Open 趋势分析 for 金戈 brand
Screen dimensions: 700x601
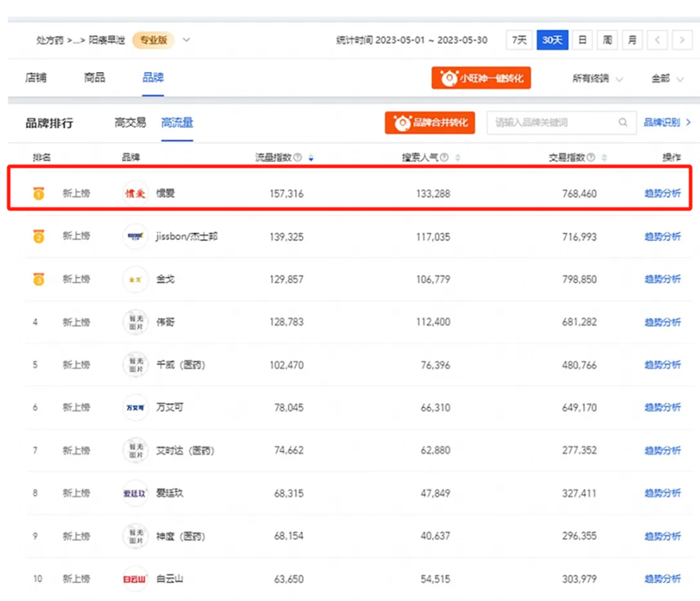(662, 279)
